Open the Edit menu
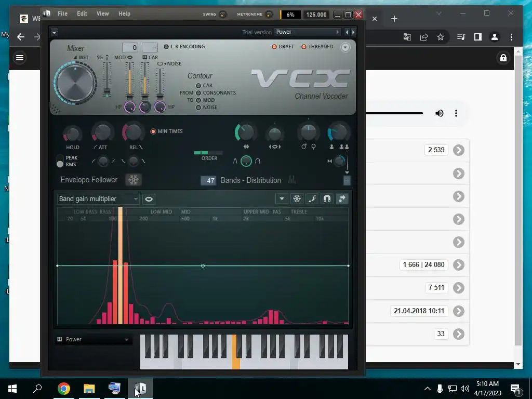This screenshot has width=532, height=399. [x=82, y=14]
